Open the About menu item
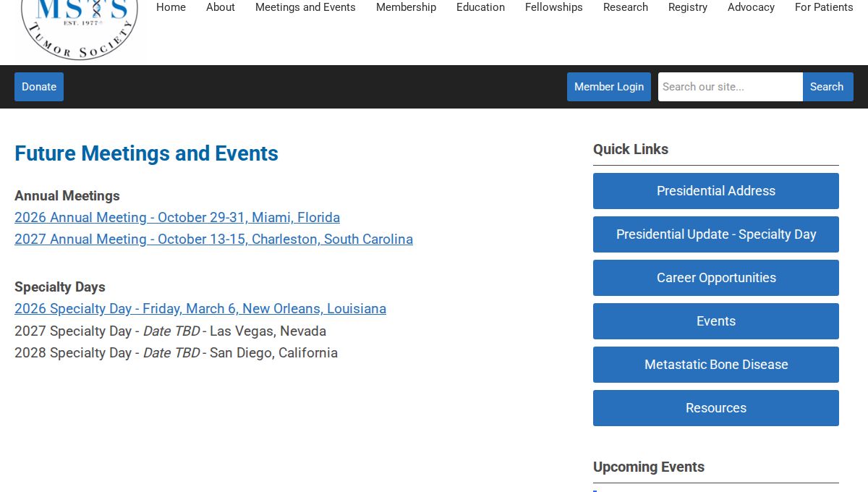Viewport: 868px width, 492px height. [221, 7]
